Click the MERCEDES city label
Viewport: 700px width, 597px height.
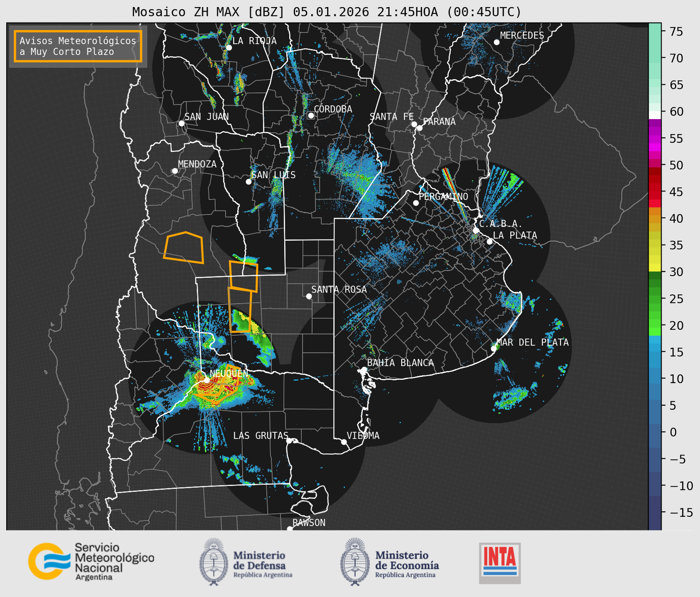[522, 35]
